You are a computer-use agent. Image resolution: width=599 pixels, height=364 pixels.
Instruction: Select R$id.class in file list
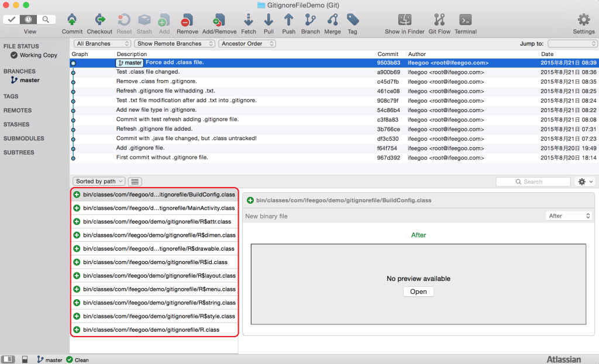[154, 262]
